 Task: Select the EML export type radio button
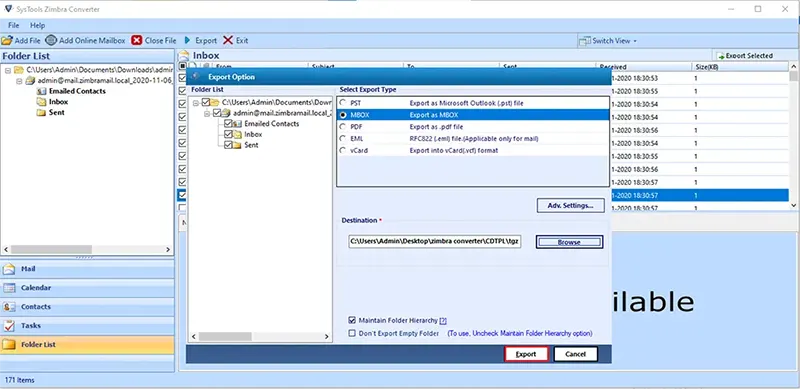coord(343,138)
